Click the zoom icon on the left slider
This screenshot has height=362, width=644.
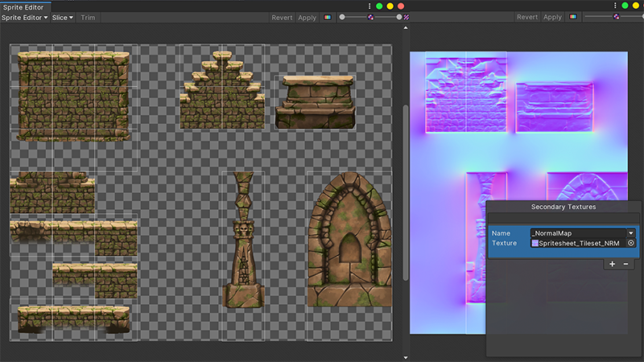coord(371,17)
